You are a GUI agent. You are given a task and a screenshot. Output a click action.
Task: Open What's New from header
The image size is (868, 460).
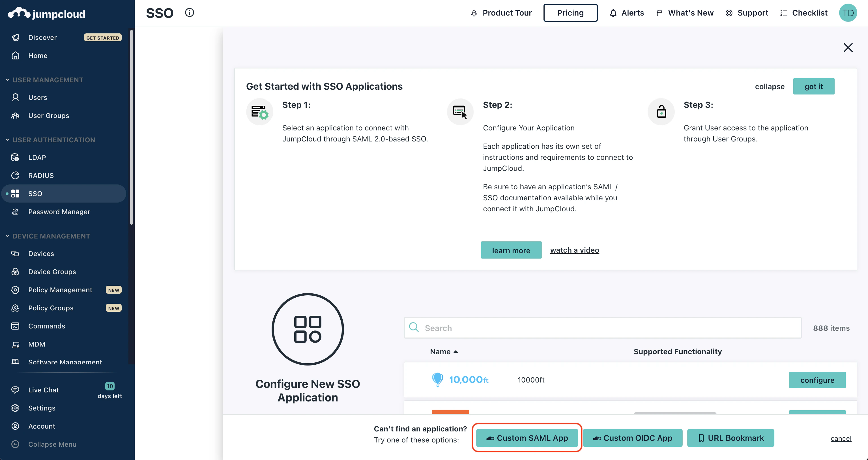pos(685,13)
